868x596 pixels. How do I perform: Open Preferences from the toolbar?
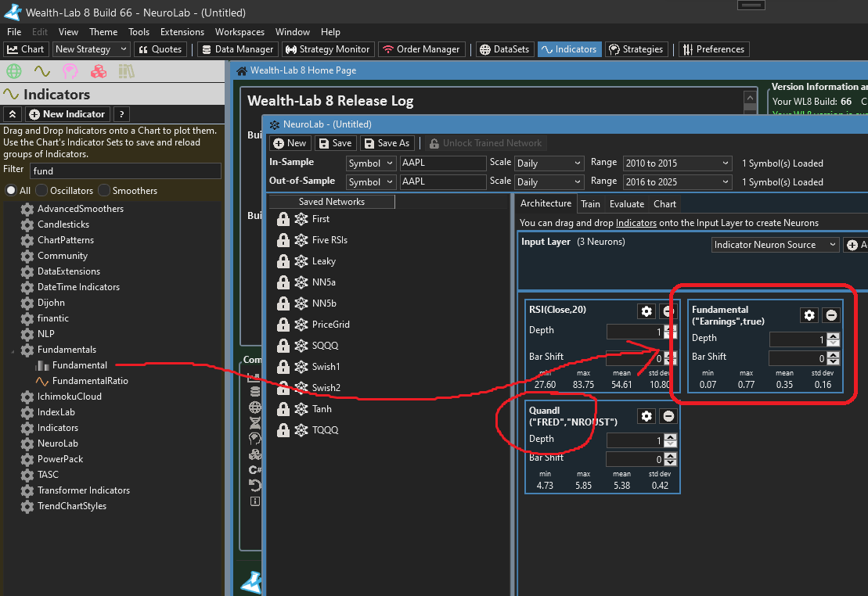[714, 49]
